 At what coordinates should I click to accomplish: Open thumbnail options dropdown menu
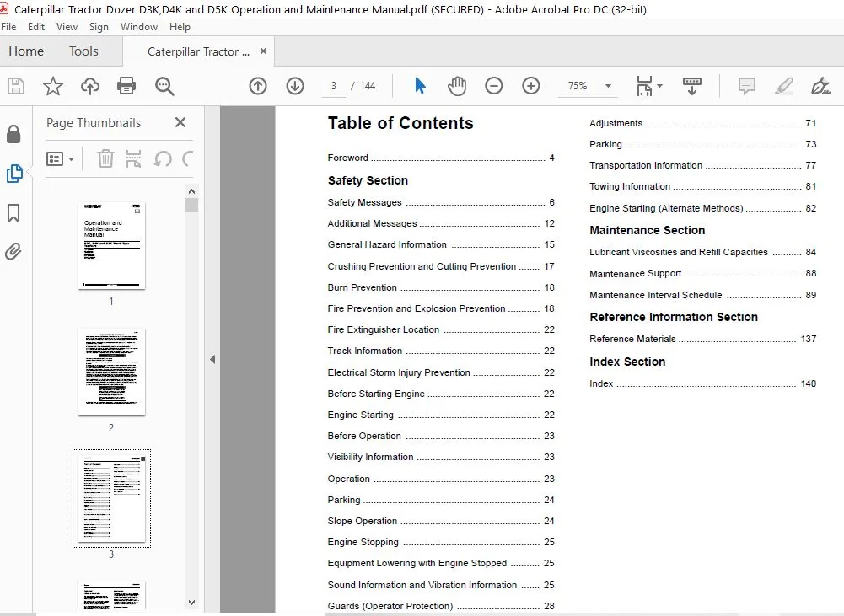(x=61, y=158)
